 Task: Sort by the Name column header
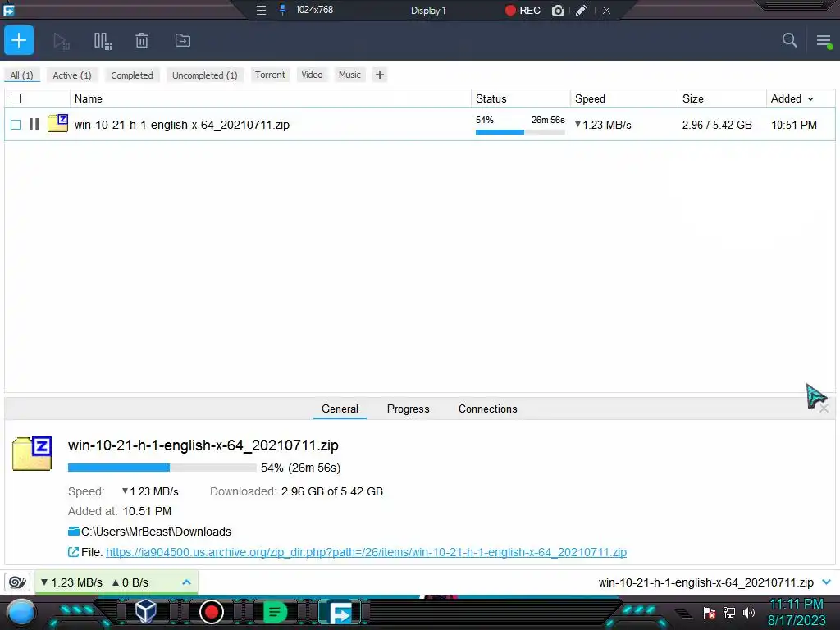point(270,98)
